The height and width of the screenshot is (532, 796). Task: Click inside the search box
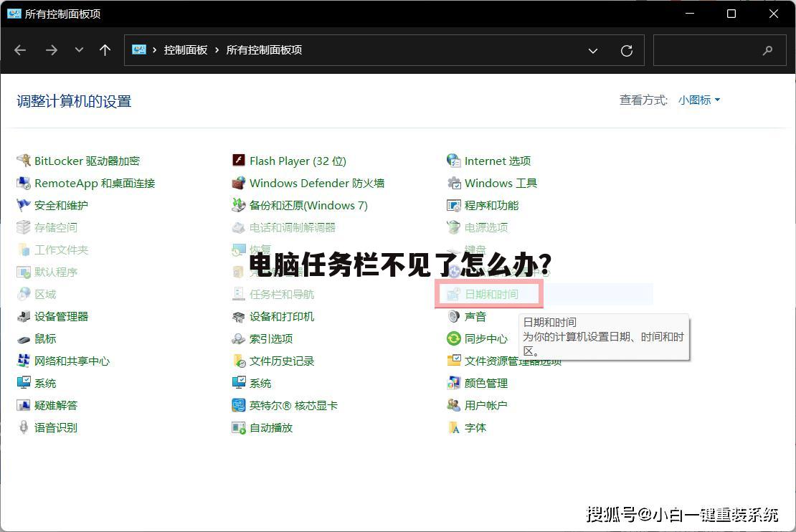717,50
